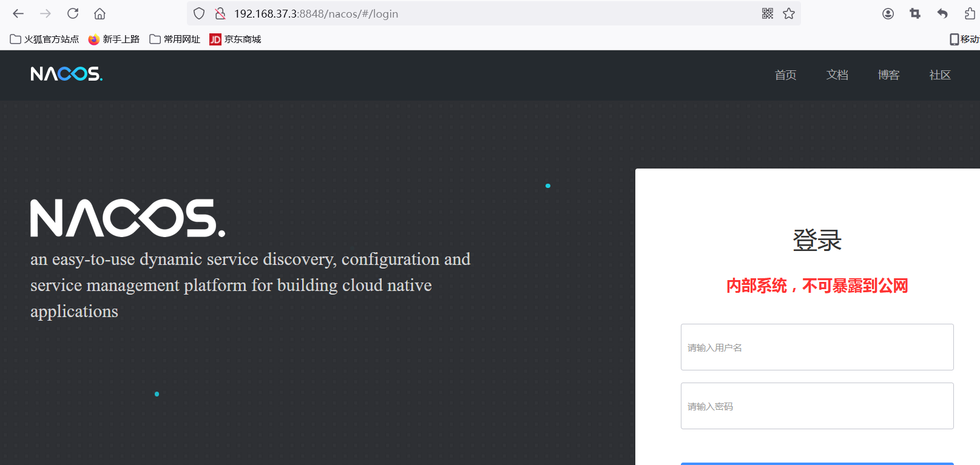Open the 文档 navigation item
Viewport: 980px width, 465px height.
837,75
